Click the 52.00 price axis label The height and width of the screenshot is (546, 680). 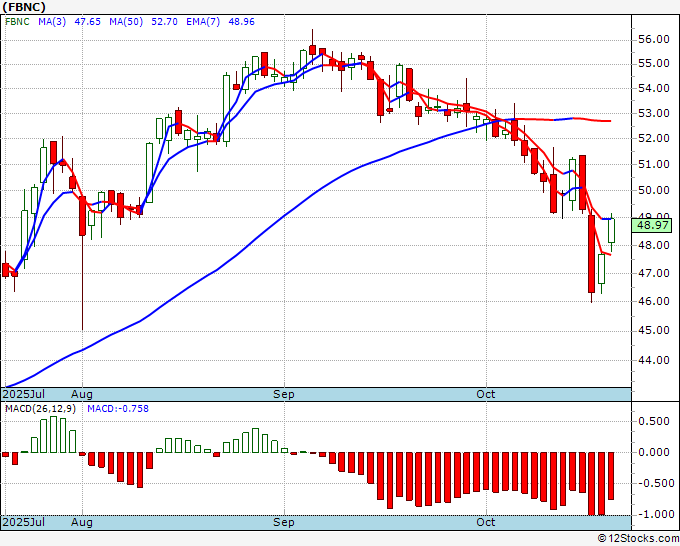coord(654,138)
